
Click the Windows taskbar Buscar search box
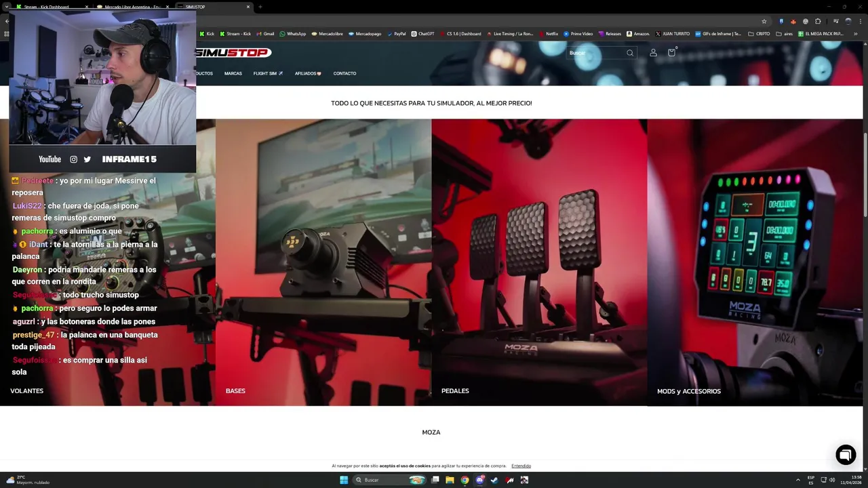(390, 480)
